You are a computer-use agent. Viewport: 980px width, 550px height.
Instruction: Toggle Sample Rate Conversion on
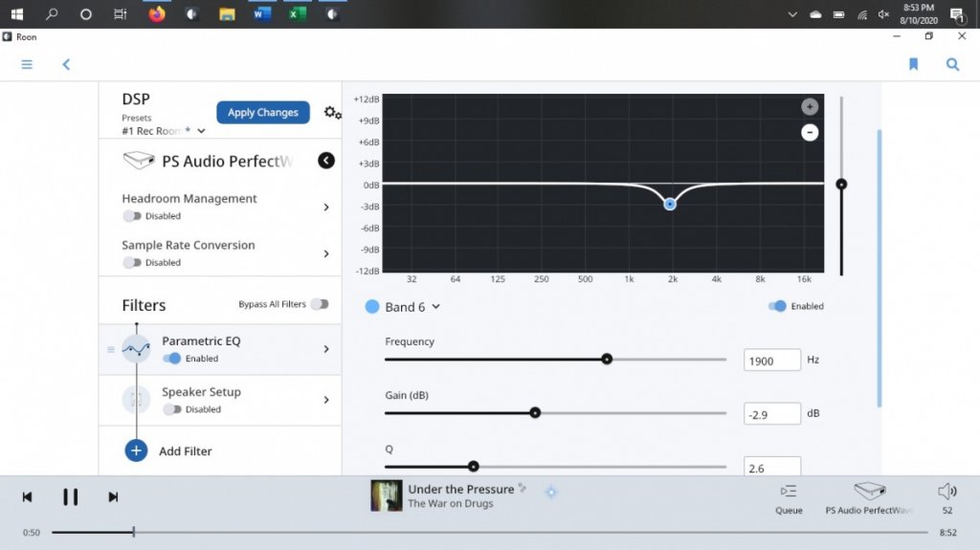(132, 262)
